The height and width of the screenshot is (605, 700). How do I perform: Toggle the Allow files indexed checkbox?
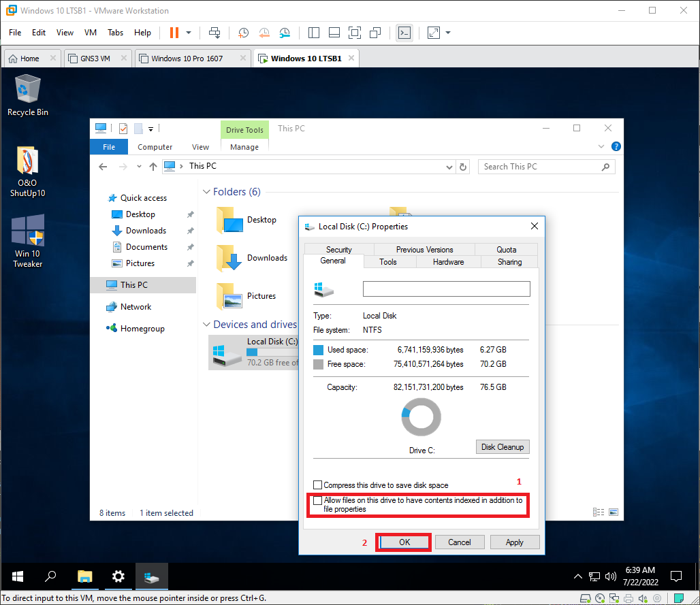318,501
